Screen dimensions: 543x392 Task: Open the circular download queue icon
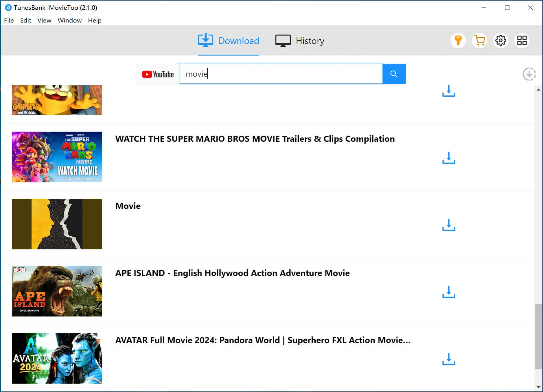[x=529, y=74]
